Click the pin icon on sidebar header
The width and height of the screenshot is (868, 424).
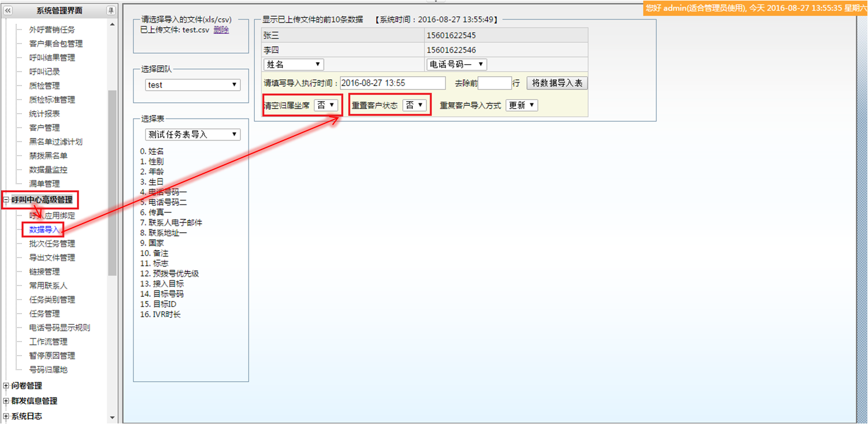click(110, 11)
